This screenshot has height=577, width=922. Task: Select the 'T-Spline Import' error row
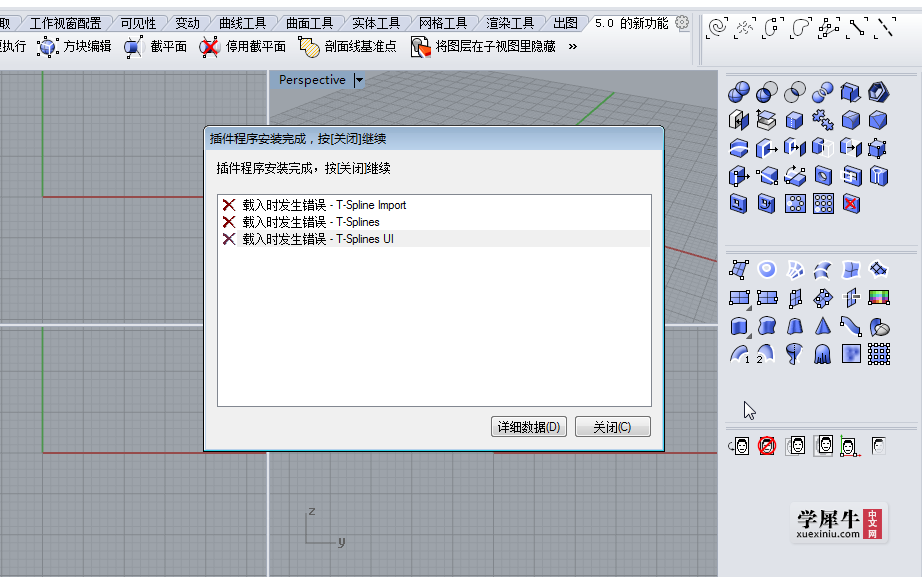tap(434, 205)
